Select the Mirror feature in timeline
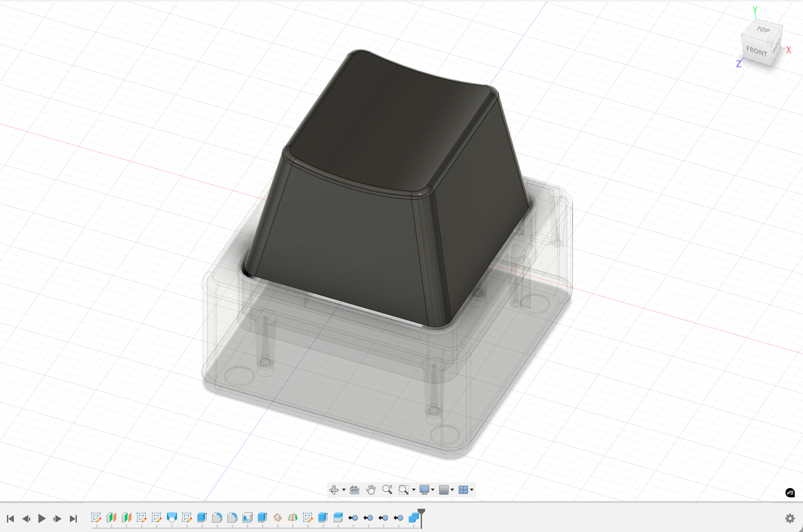803x532 pixels. (x=293, y=518)
